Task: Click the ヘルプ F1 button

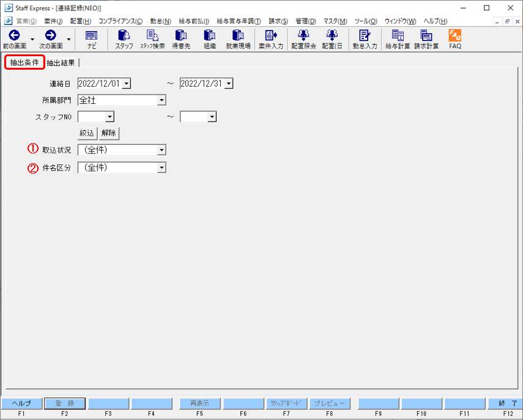Action: click(21, 403)
